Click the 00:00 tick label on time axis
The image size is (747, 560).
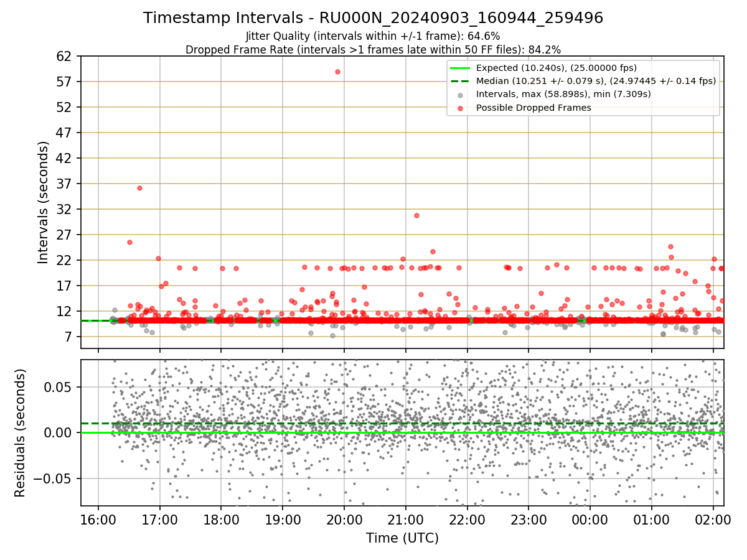[x=590, y=520]
